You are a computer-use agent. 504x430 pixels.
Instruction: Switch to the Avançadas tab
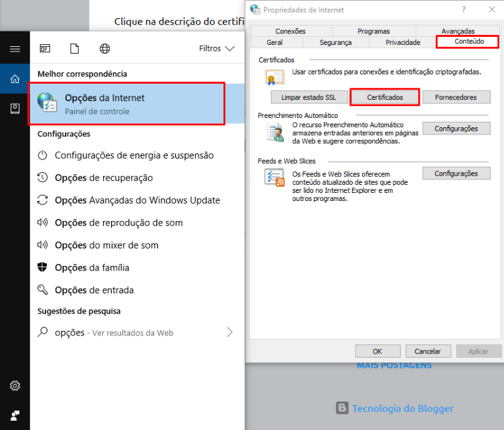pos(458,31)
